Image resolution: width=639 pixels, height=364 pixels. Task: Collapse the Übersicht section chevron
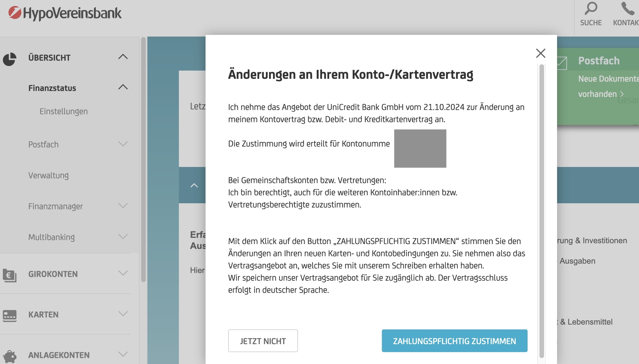click(x=123, y=56)
